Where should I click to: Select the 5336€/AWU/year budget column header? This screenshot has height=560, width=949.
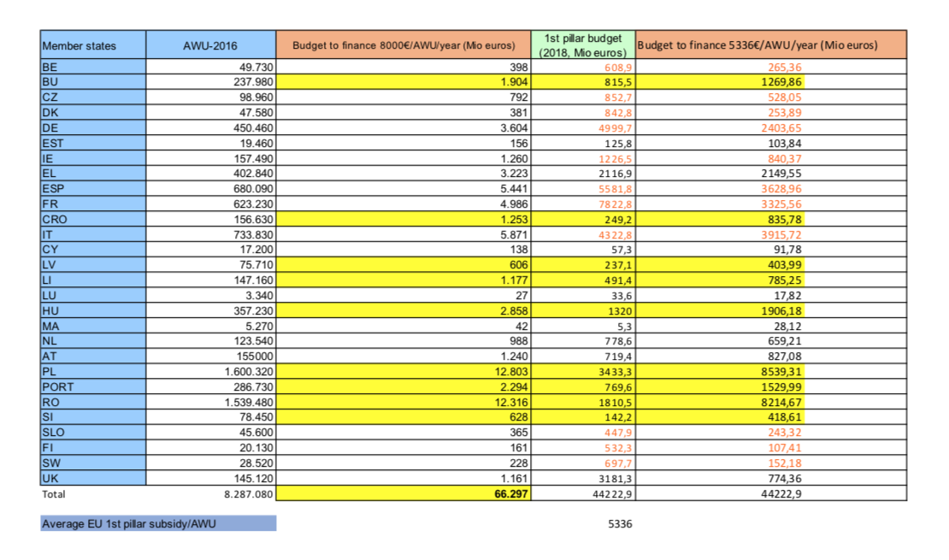coord(770,45)
